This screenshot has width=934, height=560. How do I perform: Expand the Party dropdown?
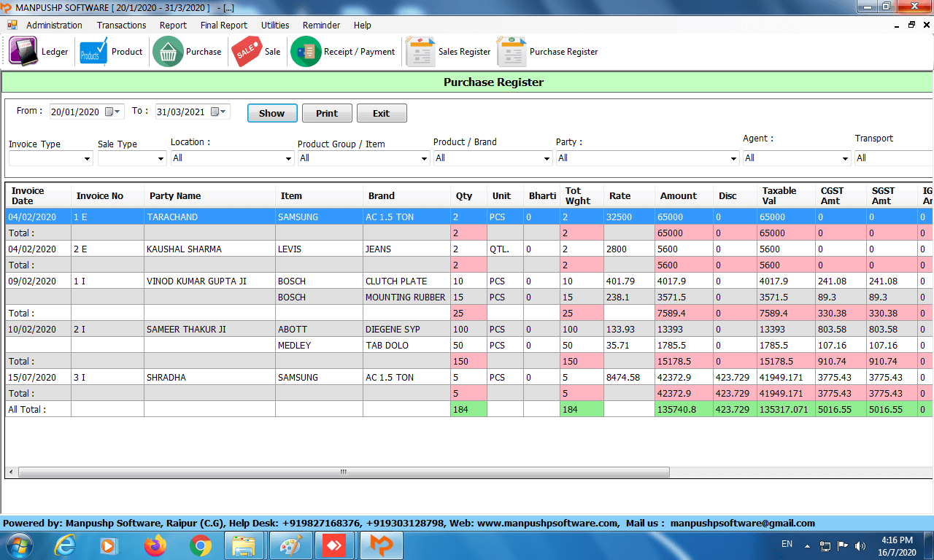point(734,158)
